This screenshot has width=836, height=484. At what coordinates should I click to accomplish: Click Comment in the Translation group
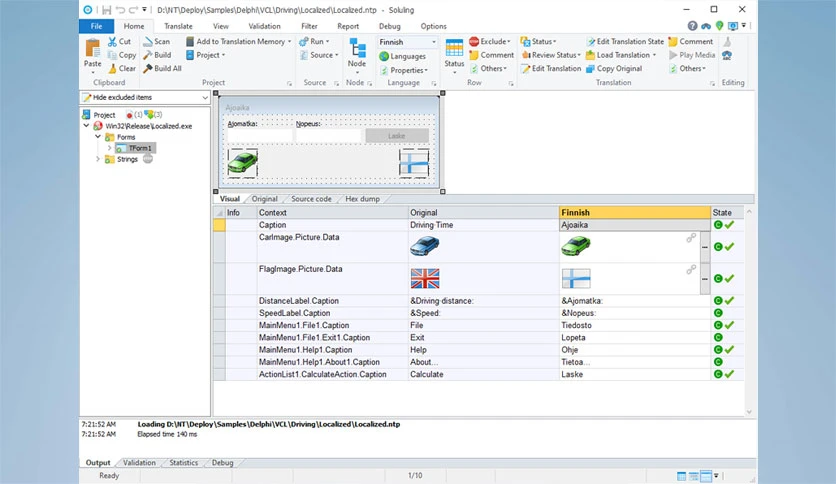click(691, 42)
